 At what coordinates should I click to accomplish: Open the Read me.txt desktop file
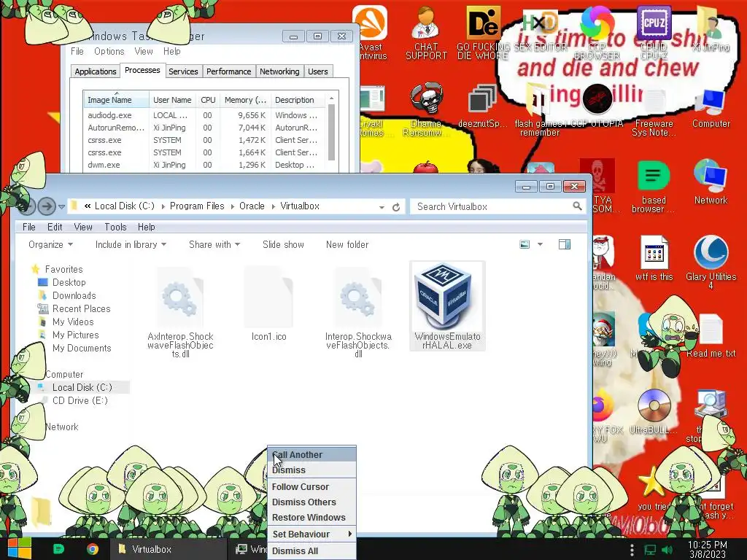tap(711, 335)
